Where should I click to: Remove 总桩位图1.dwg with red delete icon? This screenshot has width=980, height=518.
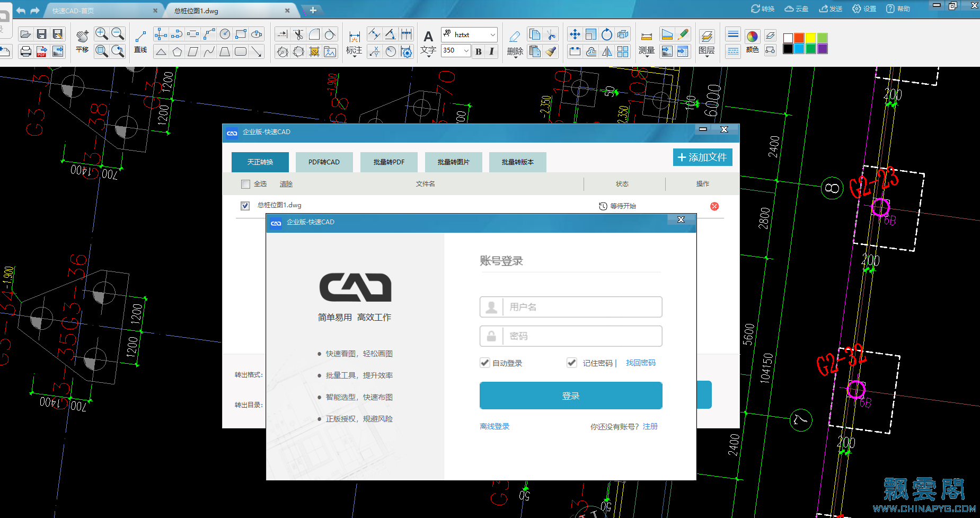point(714,206)
